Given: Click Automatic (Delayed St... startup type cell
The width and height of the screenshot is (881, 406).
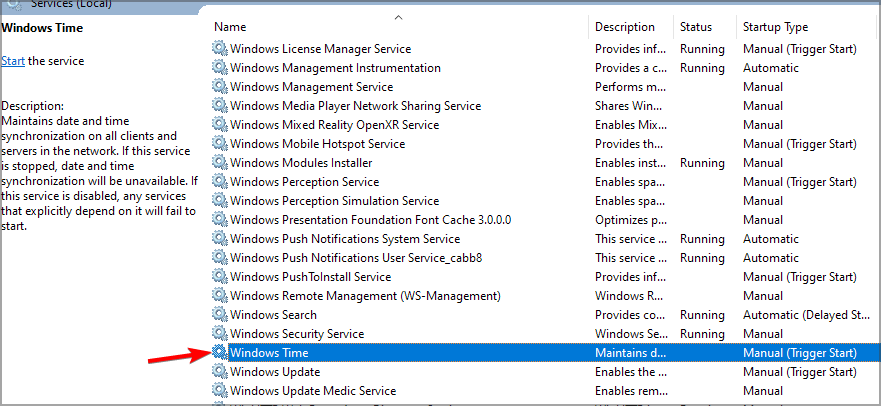Looking at the screenshot, I should click(x=807, y=314).
